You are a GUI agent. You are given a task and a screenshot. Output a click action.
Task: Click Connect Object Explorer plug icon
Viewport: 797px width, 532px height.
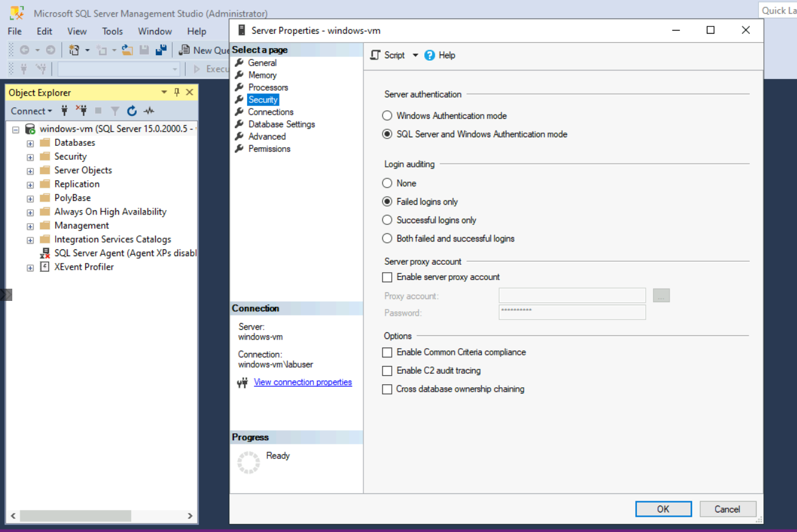coord(64,111)
